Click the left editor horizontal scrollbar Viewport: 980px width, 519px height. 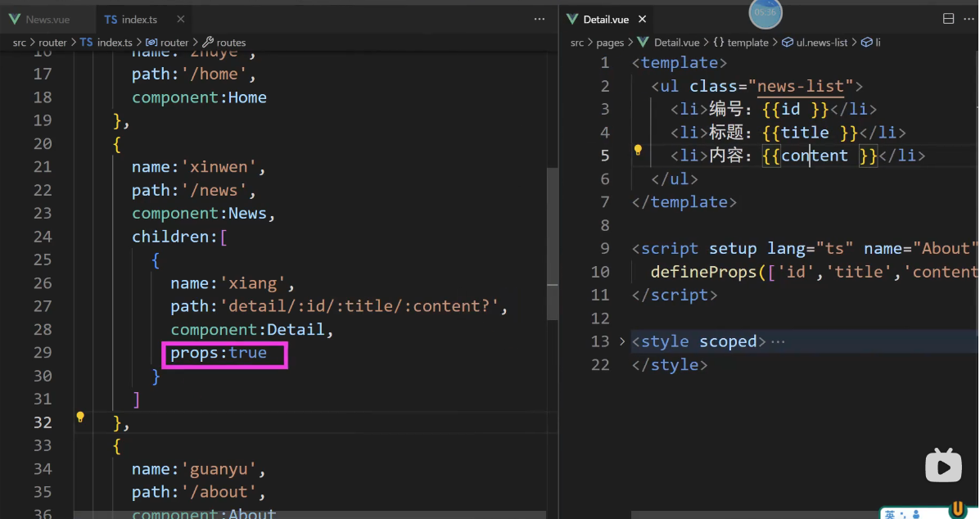pyautogui.click(x=309, y=515)
